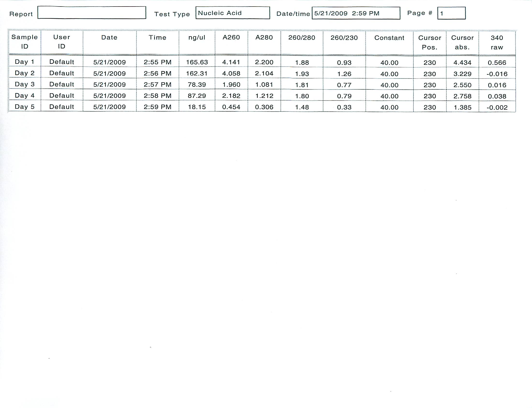The width and height of the screenshot is (532, 408).
Task: Click the 18.15 ng/ul value
Action: coord(197,107)
